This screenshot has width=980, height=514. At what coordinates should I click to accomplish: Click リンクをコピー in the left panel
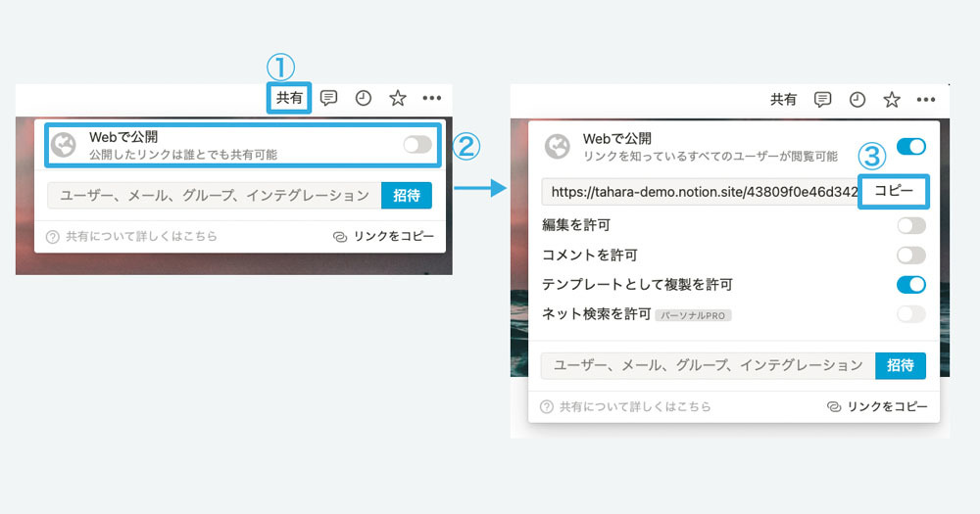click(x=394, y=236)
